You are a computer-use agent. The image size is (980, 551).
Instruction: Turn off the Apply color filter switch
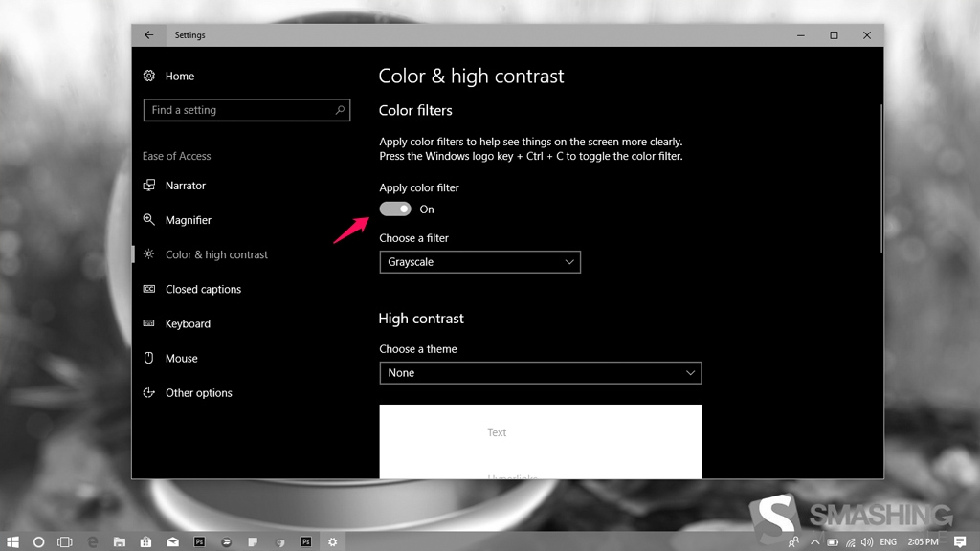(395, 209)
